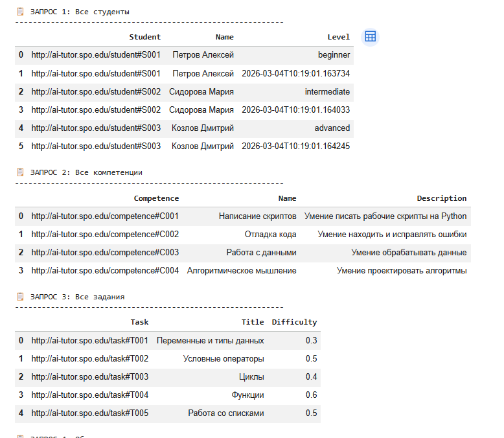Click the clipboard icon beside ЗАПРОС 3
504x438 pixels.
pyautogui.click(x=20, y=297)
